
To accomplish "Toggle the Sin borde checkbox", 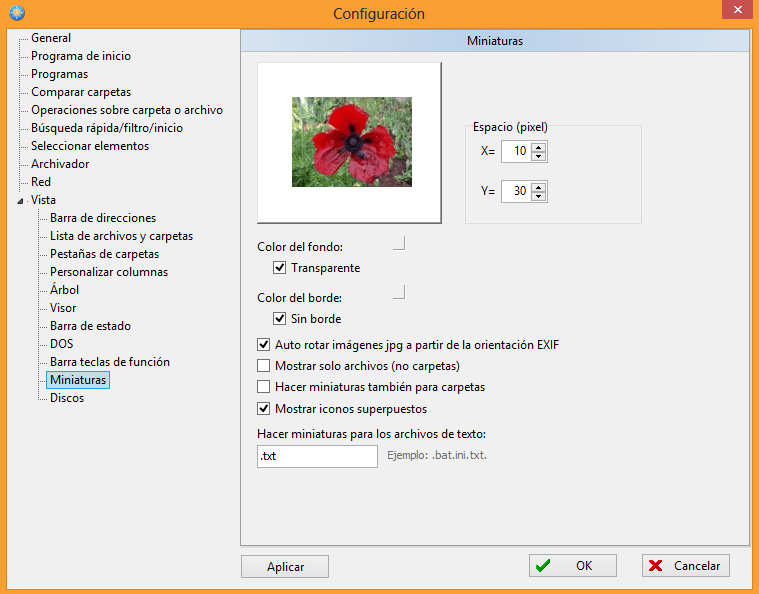I will (279, 319).
